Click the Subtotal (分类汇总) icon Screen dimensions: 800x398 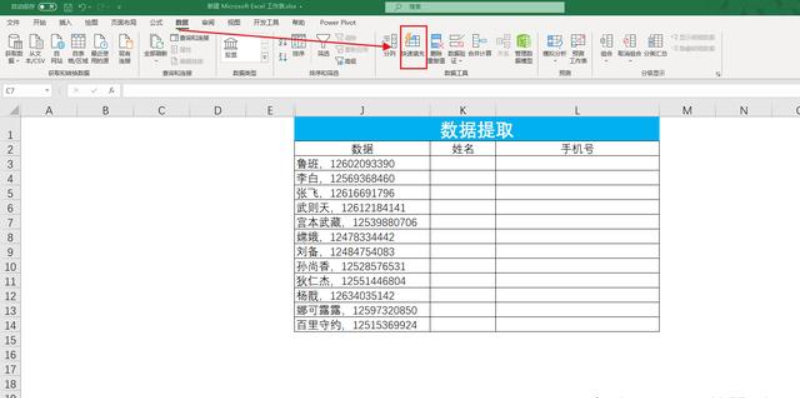[655, 46]
